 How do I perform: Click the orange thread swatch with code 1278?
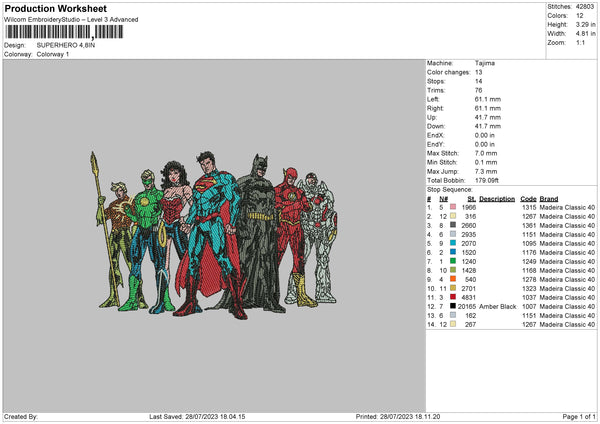point(453,279)
